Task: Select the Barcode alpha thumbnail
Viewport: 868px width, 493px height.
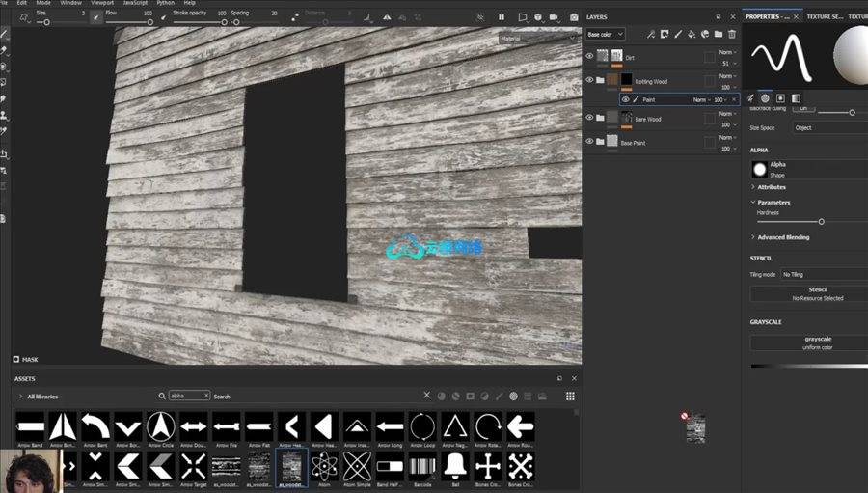Action: [422, 466]
